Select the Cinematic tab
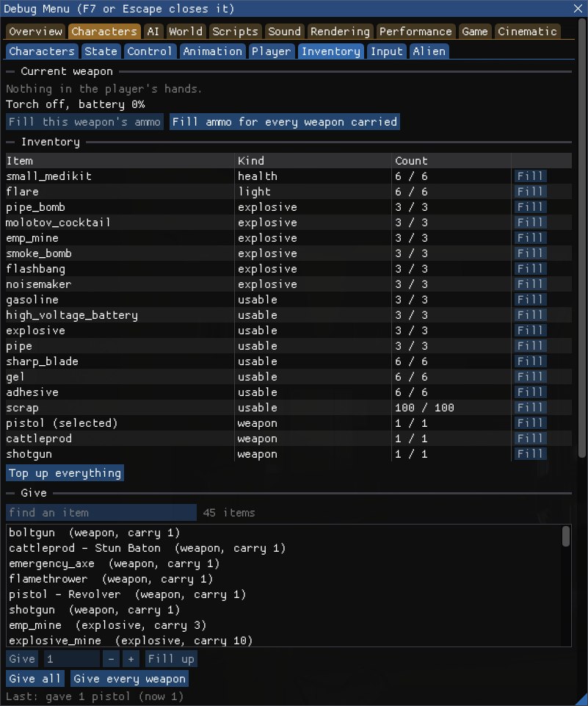Viewport: 588px width, 706px height. [527, 32]
